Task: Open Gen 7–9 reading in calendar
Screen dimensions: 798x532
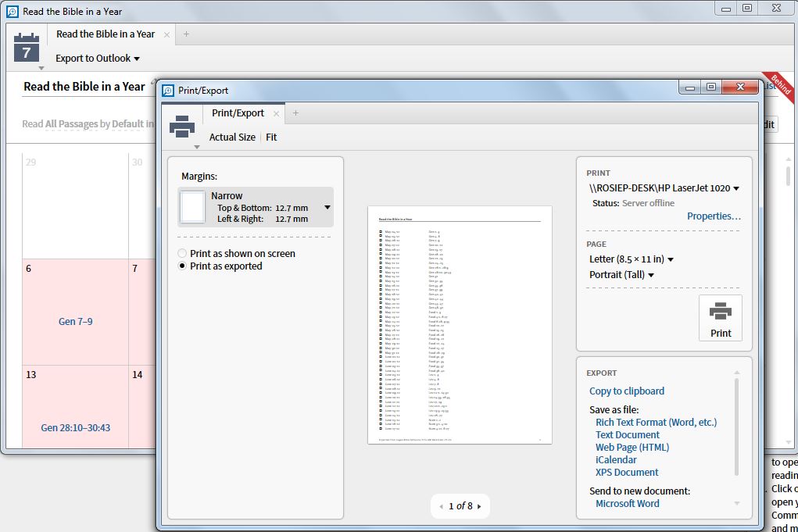Action: tap(75, 321)
